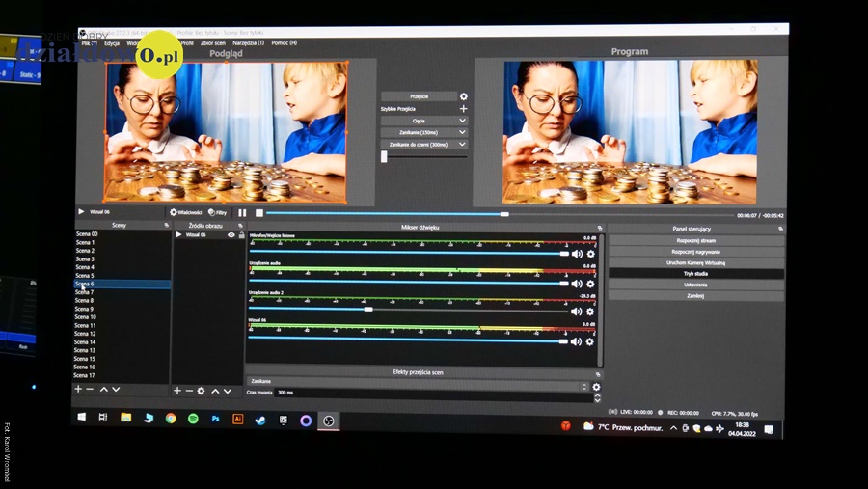Undock the Mikser dźwięku panel
Image resolution: width=868 pixels, height=489 pixels.
pyautogui.click(x=600, y=228)
